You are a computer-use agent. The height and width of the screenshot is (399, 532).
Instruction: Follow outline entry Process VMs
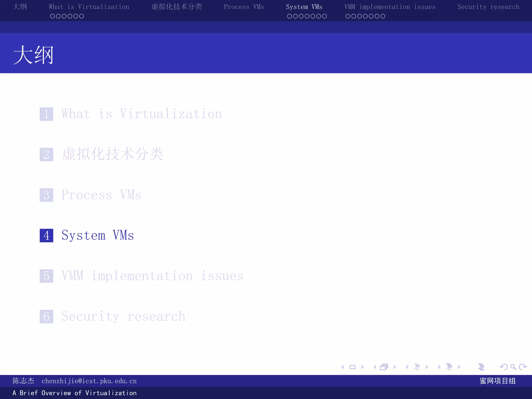pos(101,195)
